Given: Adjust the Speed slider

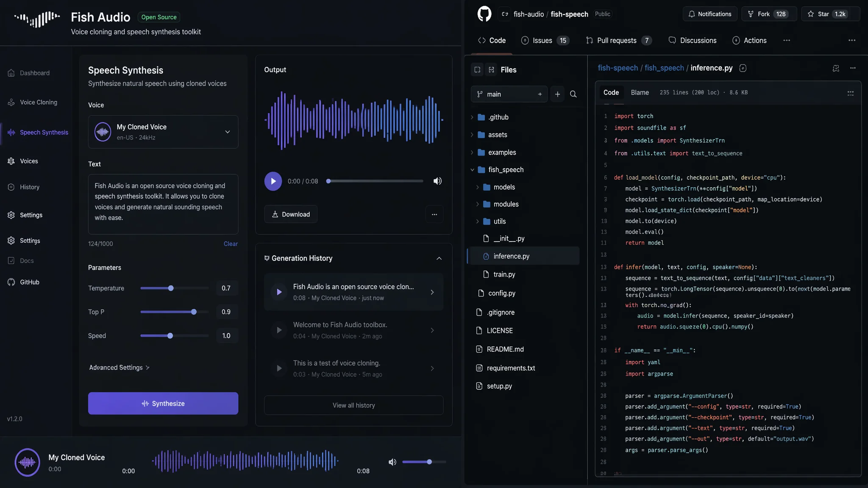Looking at the screenshot, I should 174,335.
